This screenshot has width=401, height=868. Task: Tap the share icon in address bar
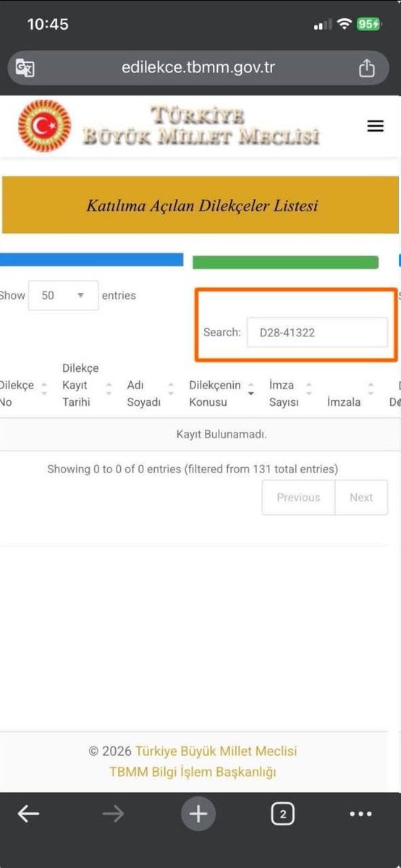(367, 68)
